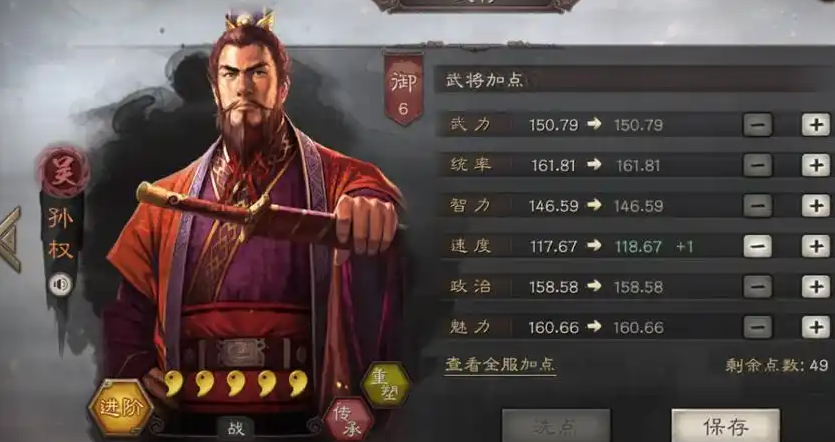The height and width of the screenshot is (442, 835).
Task: Open the 传承 hexagon icon
Action: (x=349, y=420)
